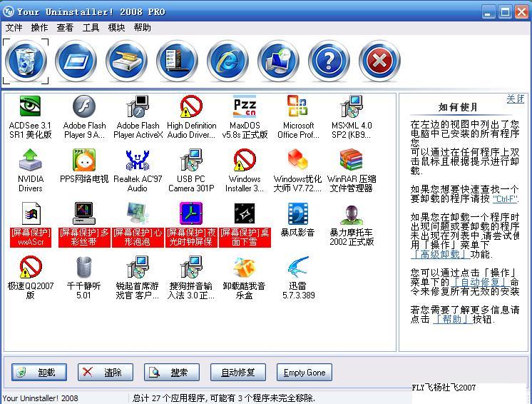This screenshot has height=404, width=532.
Task: Click status bar text Your Uninstaller! 2008
Action: pos(41,398)
